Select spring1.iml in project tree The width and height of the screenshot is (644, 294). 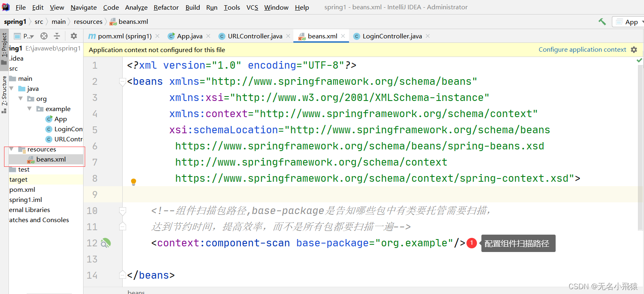25,199
